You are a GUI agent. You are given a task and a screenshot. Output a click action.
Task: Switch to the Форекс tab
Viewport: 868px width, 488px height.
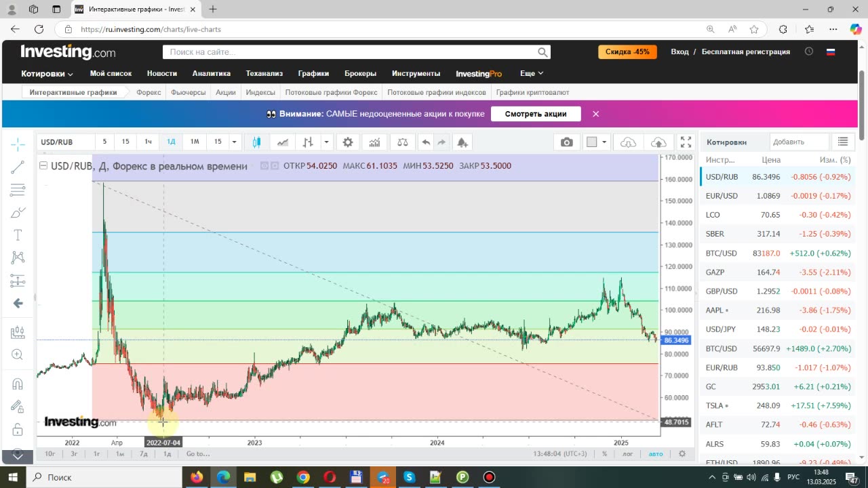tap(149, 92)
